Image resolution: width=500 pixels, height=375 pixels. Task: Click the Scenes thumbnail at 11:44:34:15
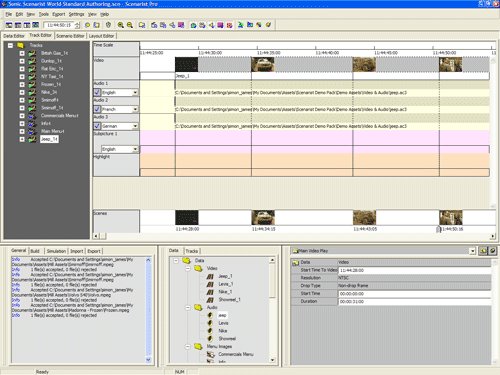point(263,217)
